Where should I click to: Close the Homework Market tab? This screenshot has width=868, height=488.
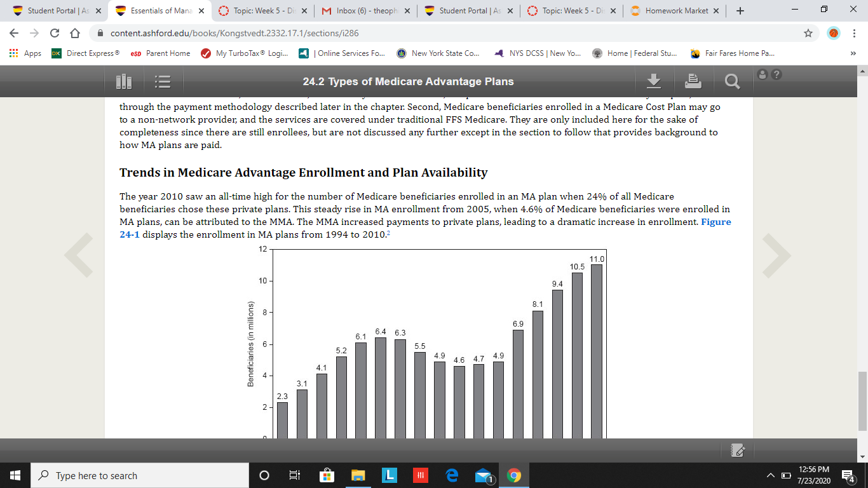pyautogui.click(x=716, y=11)
